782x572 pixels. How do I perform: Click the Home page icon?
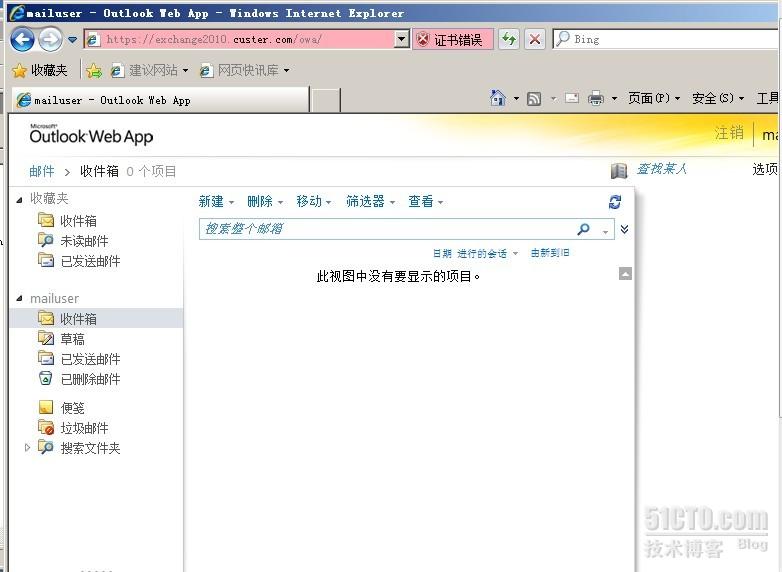pos(497,98)
